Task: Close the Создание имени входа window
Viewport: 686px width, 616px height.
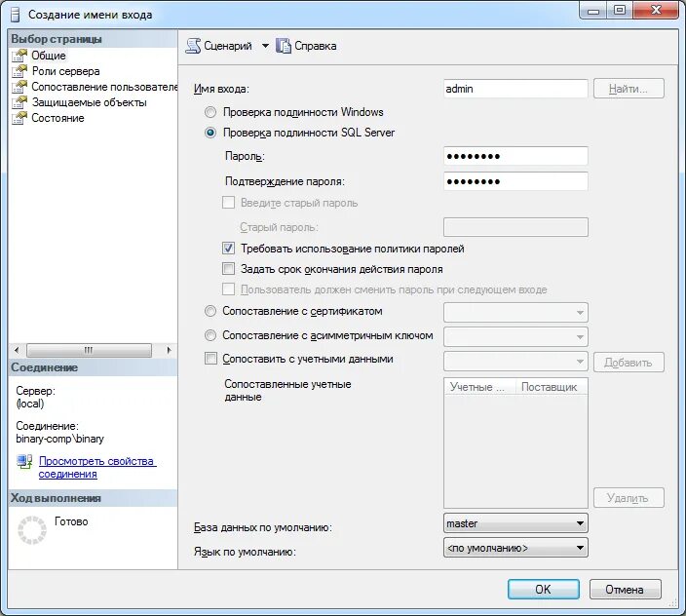Action: (656, 10)
